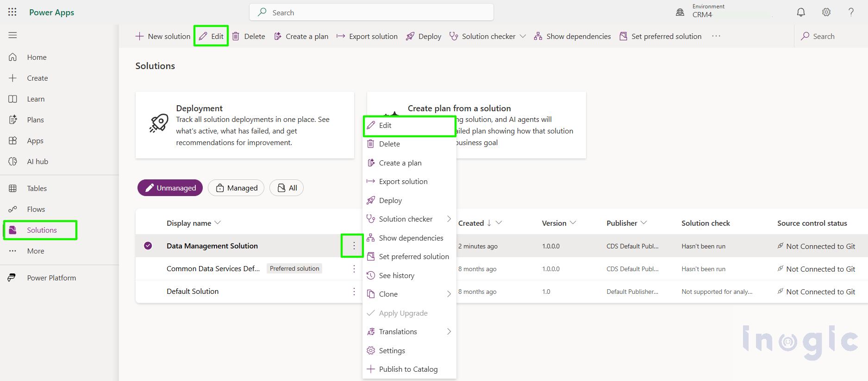Open Settings in the context menu

point(409,350)
